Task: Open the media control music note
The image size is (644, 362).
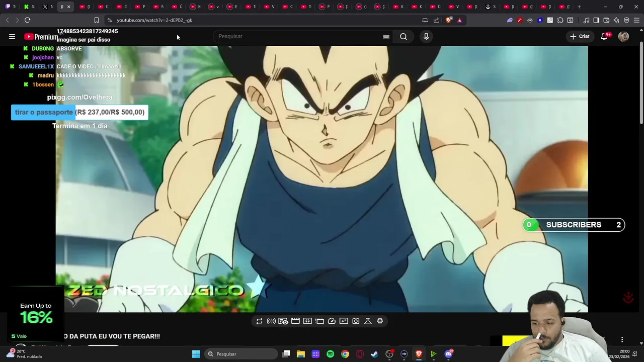Action: coord(586,20)
